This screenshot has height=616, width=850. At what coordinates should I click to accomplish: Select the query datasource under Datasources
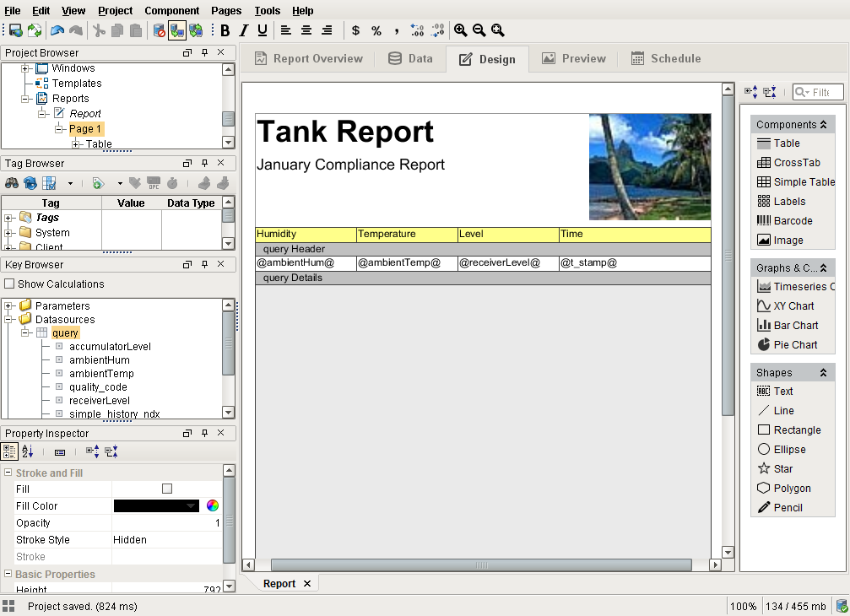[x=65, y=332]
